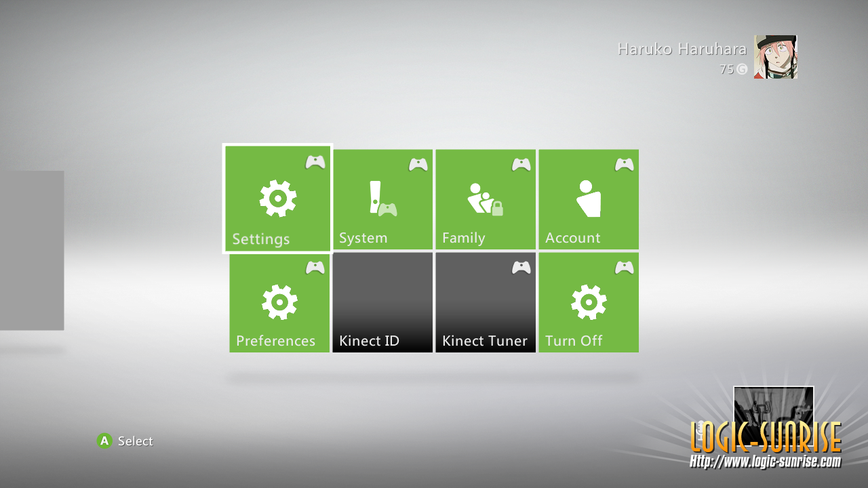Open the System tile console icon
Image resolution: width=868 pixels, height=488 pixels.
[x=383, y=199]
